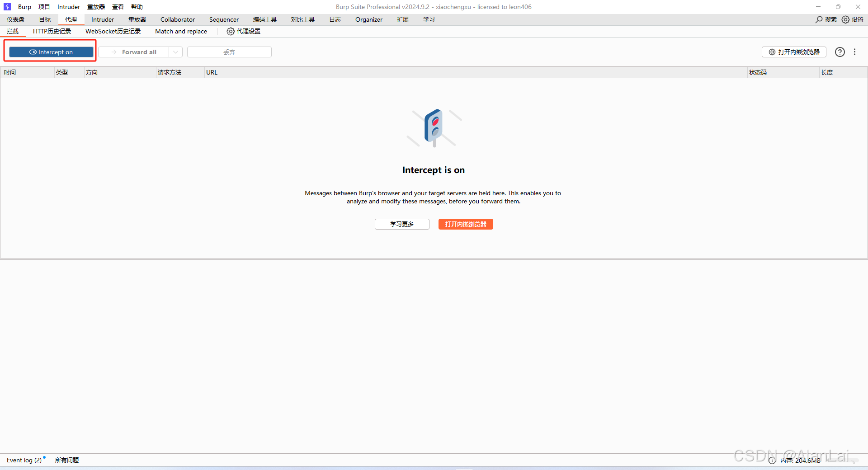Open the Organizer tab

pos(369,19)
